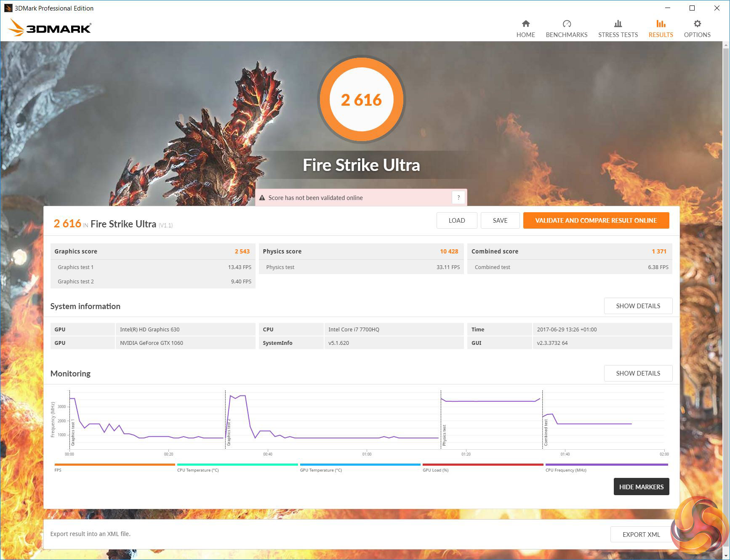Image resolution: width=730 pixels, height=560 pixels.
Task: Click the Physics test 33.11 FPS value
Action: point(448,267)
